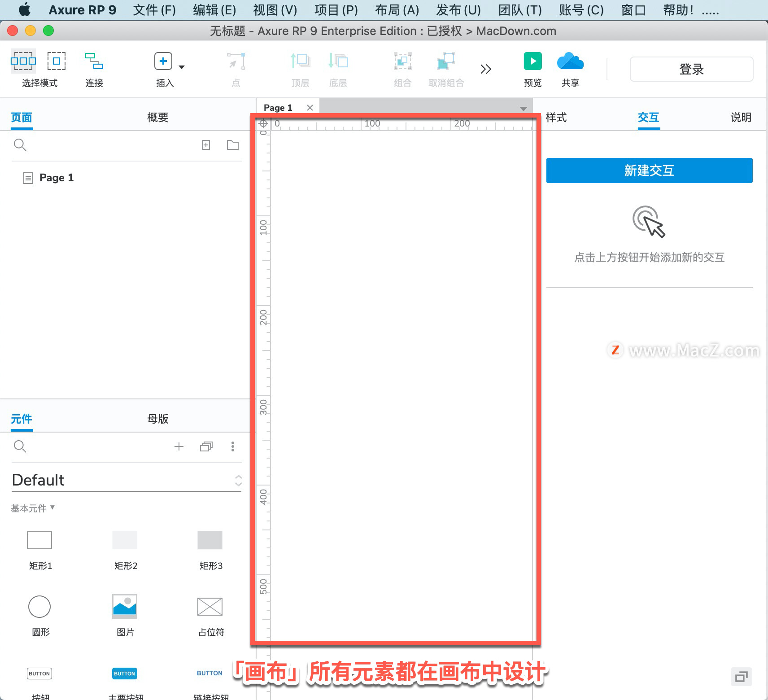This screenshot has width=768, height=700.
Task: Click the 共享 cloud share icon
Action: pyautogui.click(x=570, y=61)
